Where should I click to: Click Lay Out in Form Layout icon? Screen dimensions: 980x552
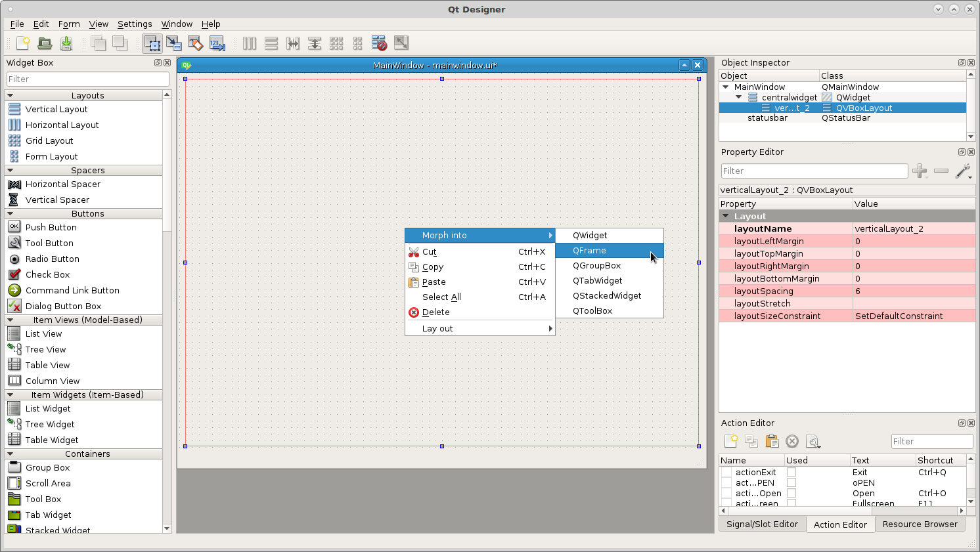358,43
